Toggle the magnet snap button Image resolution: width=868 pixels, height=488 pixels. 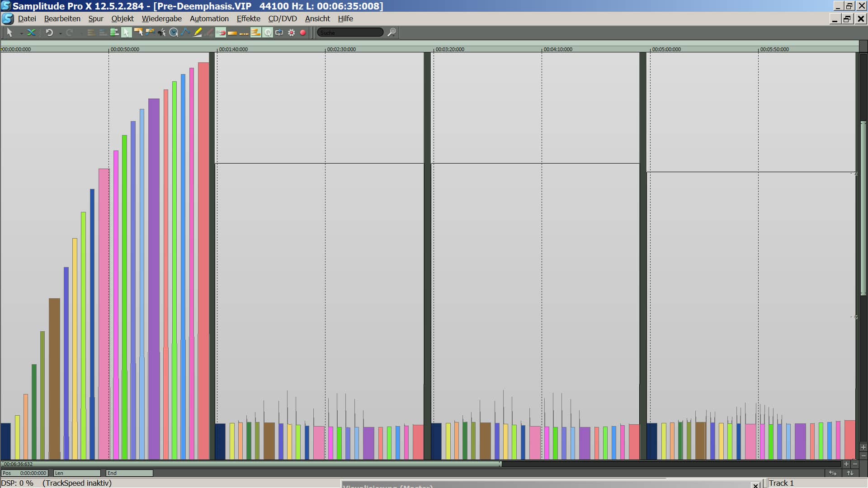click(x=221, y=33)
